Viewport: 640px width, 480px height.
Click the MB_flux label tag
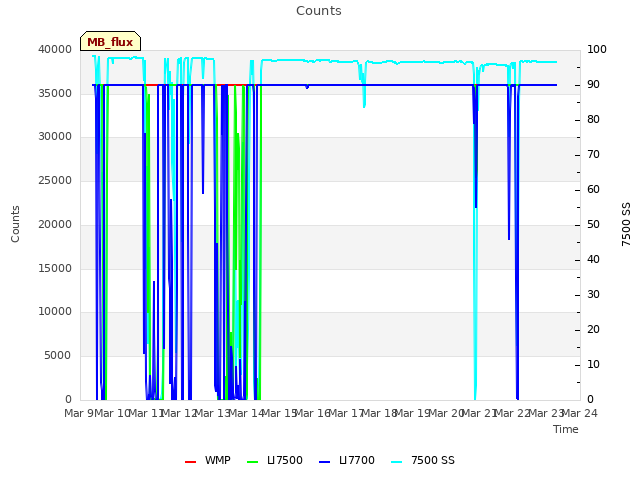[x=110, y=41]
